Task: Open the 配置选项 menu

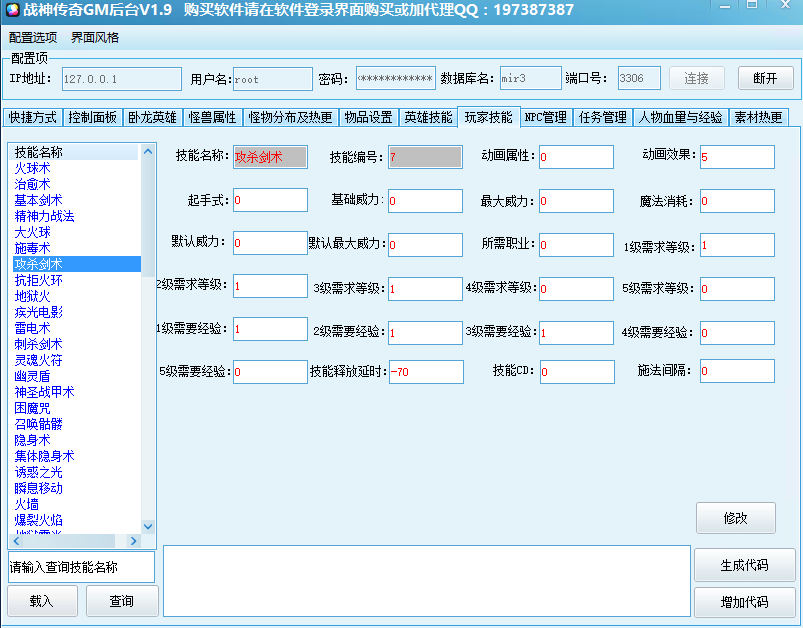Action: pos(33,37)
